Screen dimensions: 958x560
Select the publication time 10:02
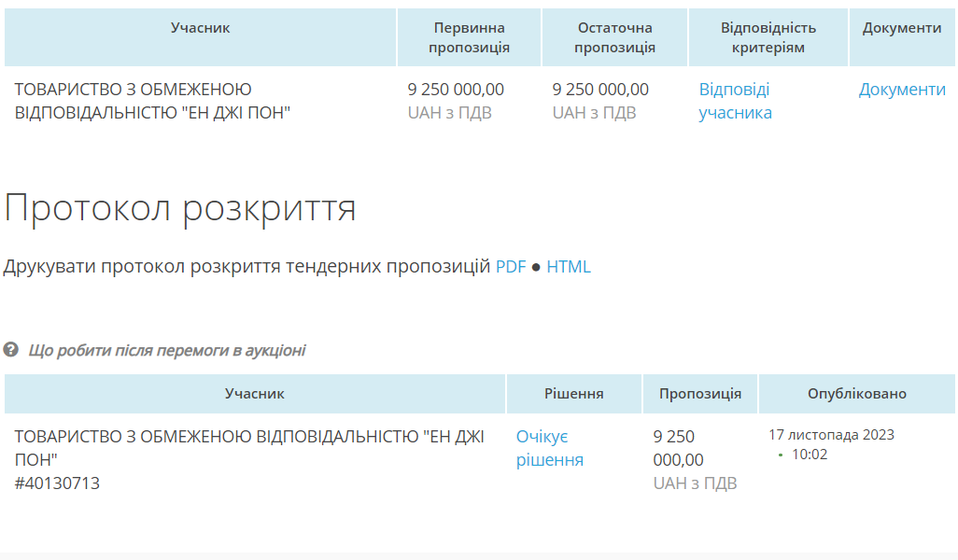click(810, 455)
